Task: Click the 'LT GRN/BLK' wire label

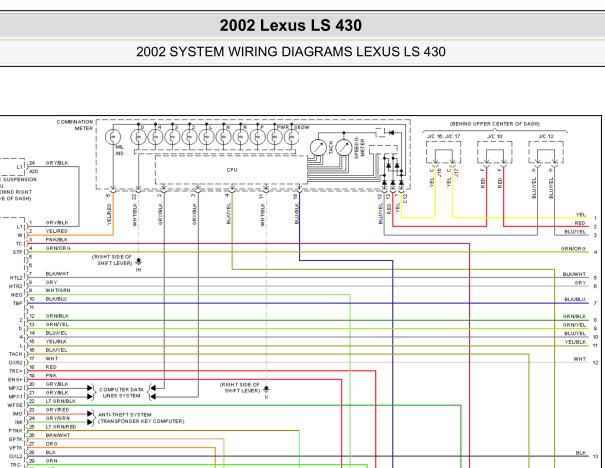Action: point(61,401)
